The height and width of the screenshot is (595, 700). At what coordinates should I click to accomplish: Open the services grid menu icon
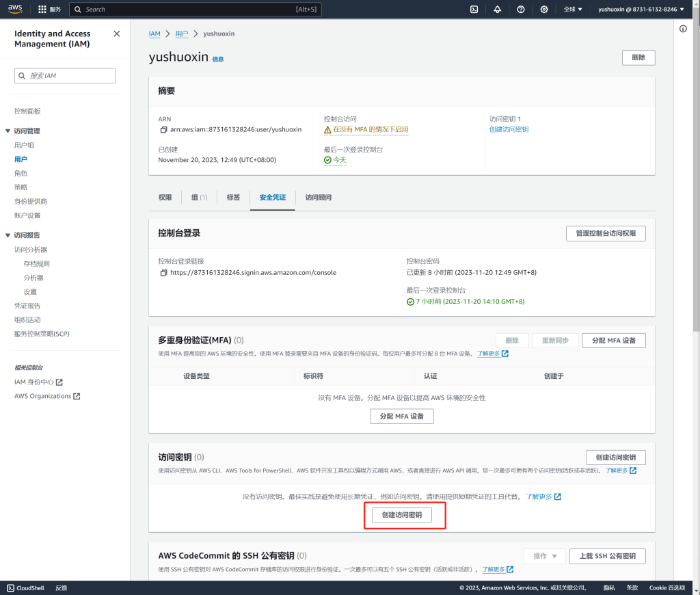42,10
